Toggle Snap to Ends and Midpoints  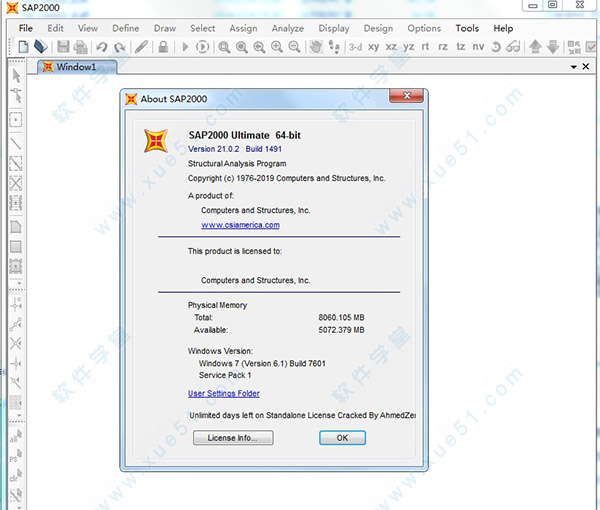16,324
